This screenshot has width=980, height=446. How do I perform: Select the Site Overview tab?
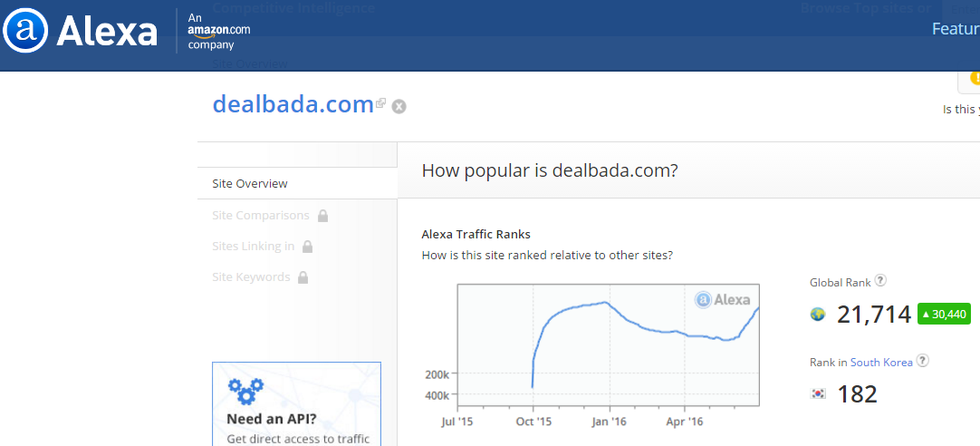250,183
